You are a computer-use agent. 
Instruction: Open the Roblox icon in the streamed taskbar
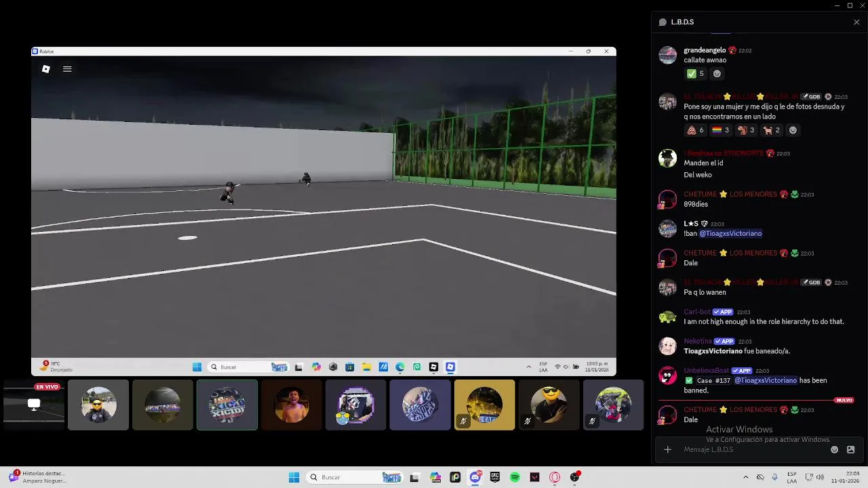[x=450, y=367]
